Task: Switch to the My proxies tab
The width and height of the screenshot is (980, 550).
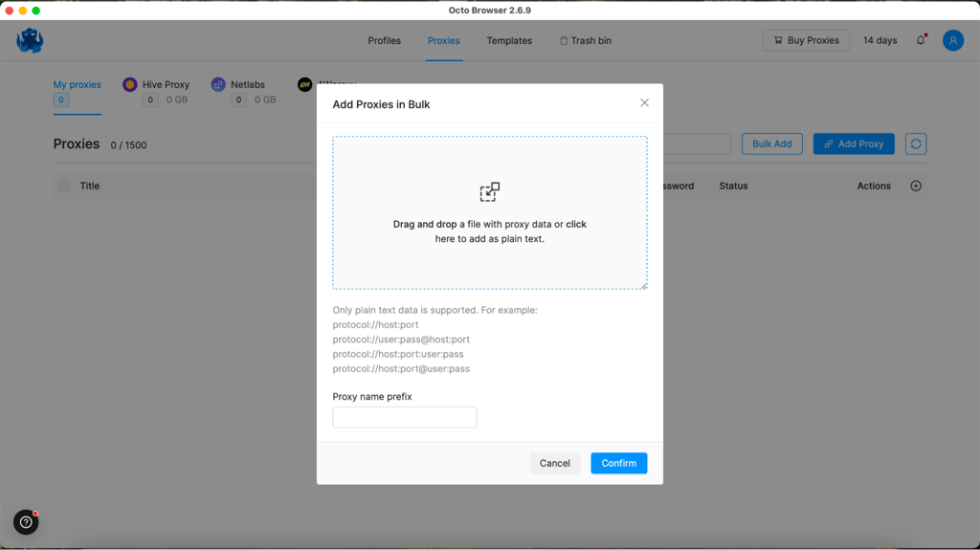Action: tap(77, 84)
